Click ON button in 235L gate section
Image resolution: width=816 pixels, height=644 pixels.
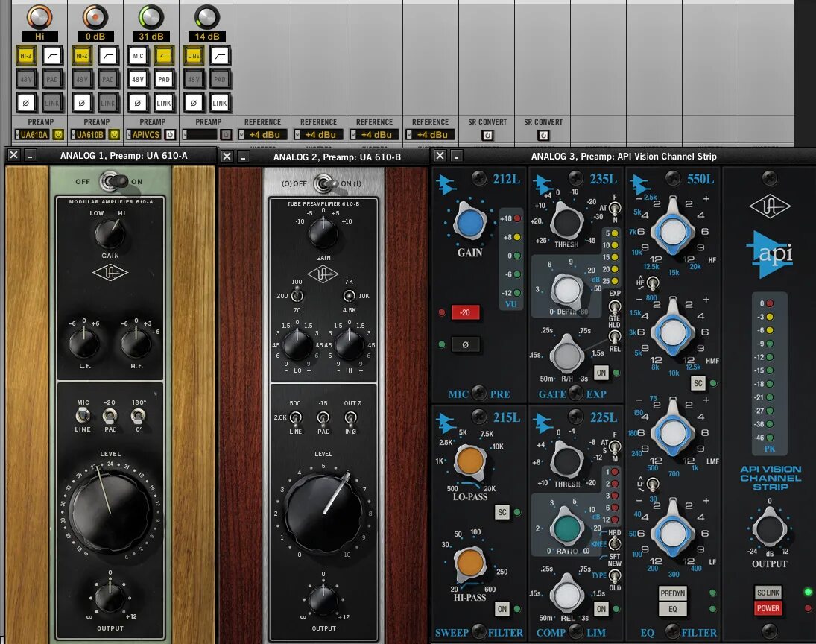click(601, 373)
